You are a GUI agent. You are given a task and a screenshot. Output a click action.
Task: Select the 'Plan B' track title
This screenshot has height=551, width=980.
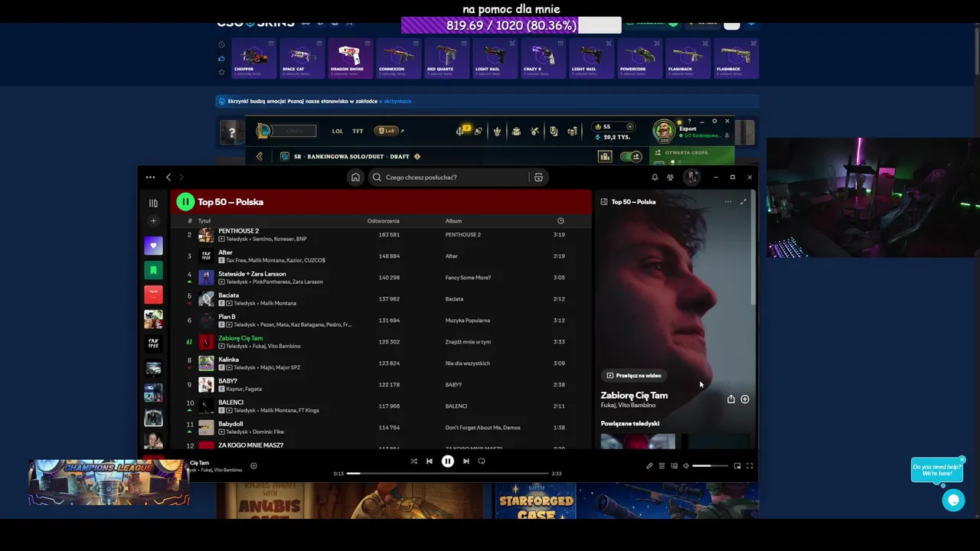[227, 317]
